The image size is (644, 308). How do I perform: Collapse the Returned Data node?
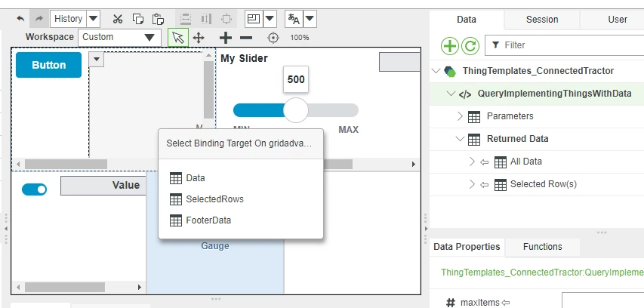coord(460,139)
